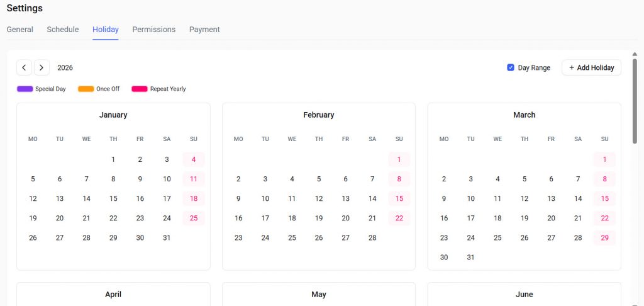Click the vertical page scrollbar
644x306 pixels.
(x=635, y=101)
